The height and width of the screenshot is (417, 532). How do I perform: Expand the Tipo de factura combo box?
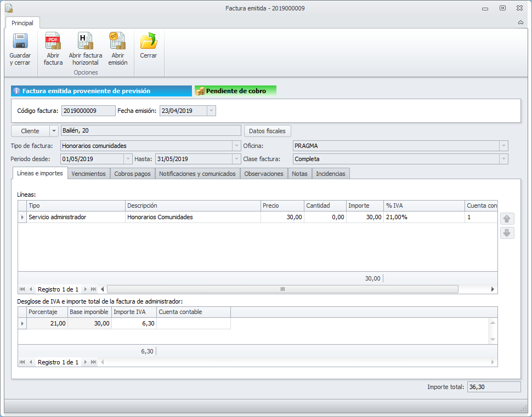[236, 146]
